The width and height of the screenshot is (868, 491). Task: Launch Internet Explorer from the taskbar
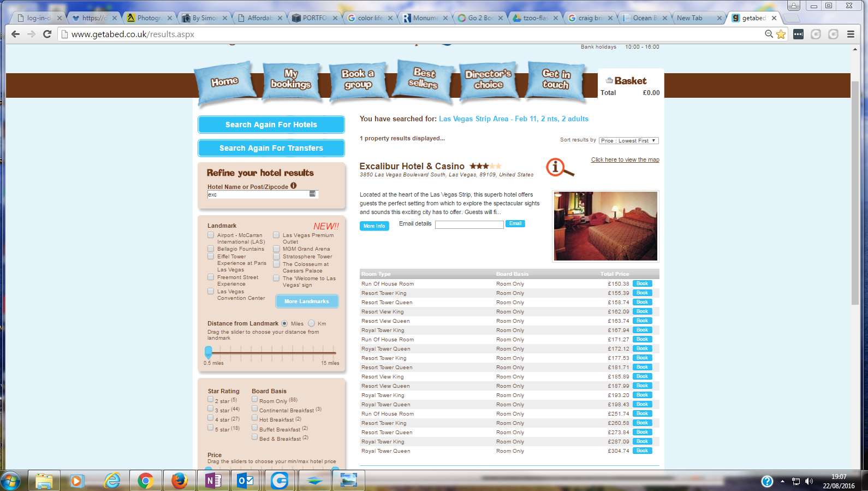tap(112, 481)
